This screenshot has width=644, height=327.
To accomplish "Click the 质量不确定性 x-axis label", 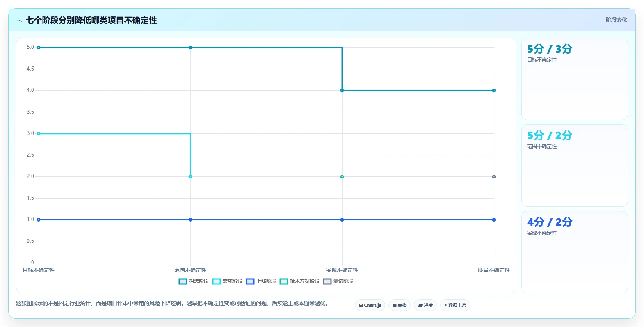I will [494, 270].
